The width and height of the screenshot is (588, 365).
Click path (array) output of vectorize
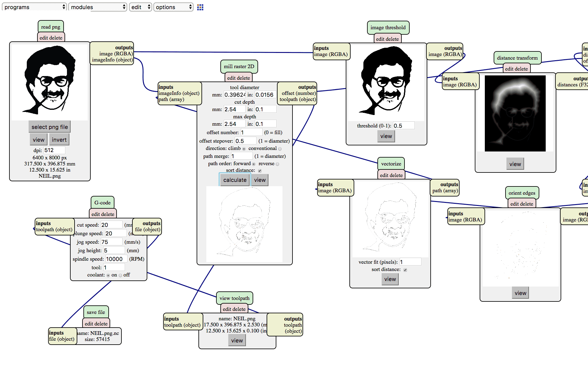click(x=445, y=190)
